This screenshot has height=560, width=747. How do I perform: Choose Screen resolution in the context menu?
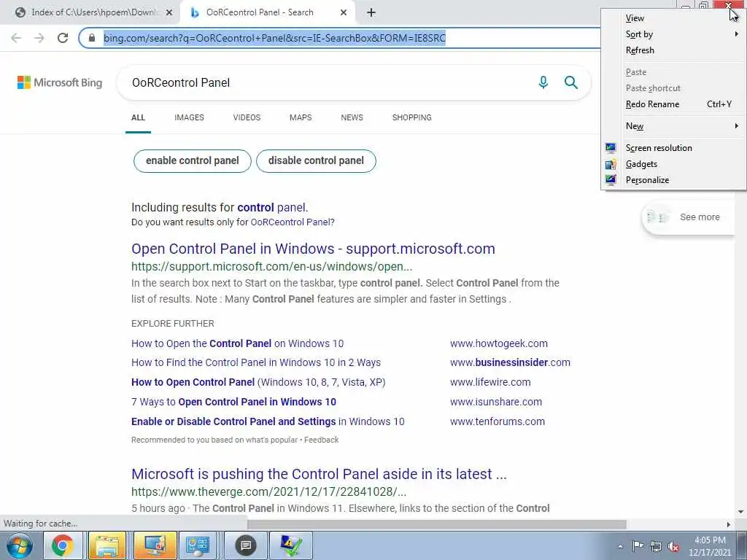[x=673, y=147]
